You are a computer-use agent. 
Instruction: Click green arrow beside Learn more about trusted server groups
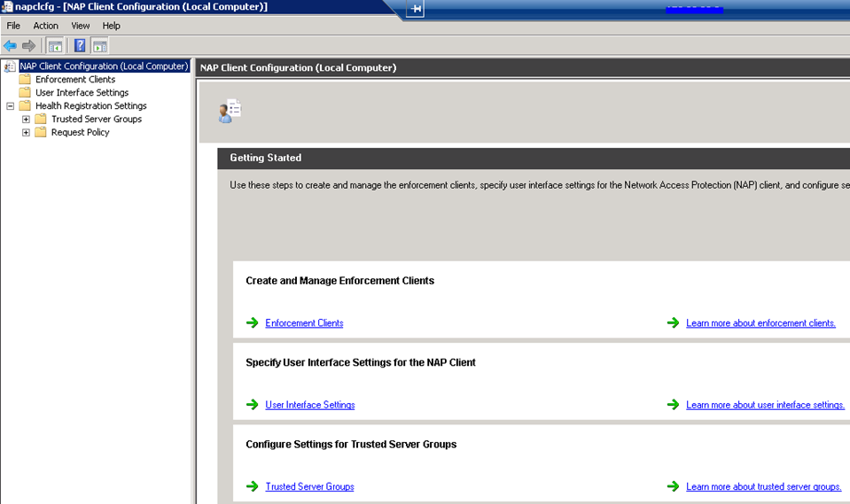[x=674, y=486]
